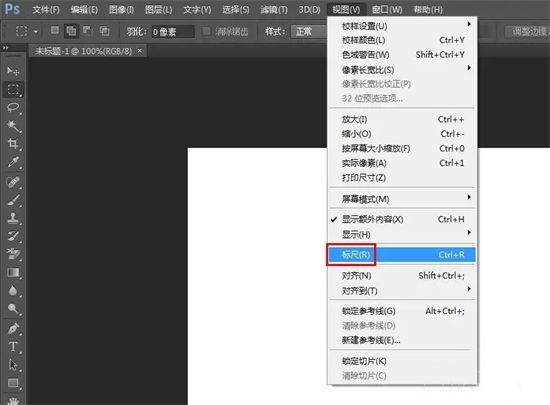Select the Crop tool

point(13,144)
